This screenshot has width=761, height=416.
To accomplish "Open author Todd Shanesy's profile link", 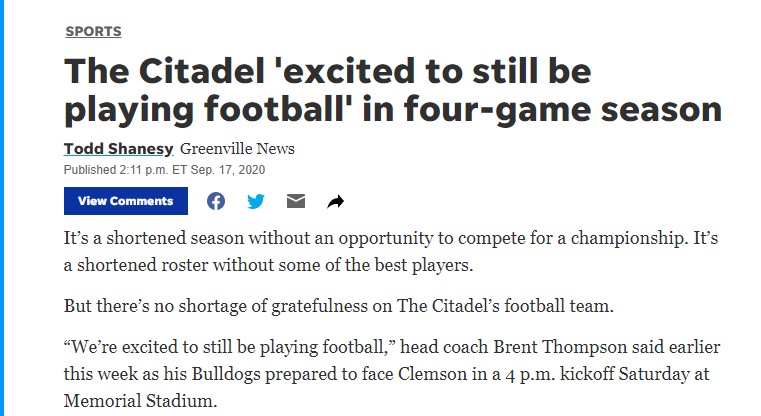I will tap(118, 149).
